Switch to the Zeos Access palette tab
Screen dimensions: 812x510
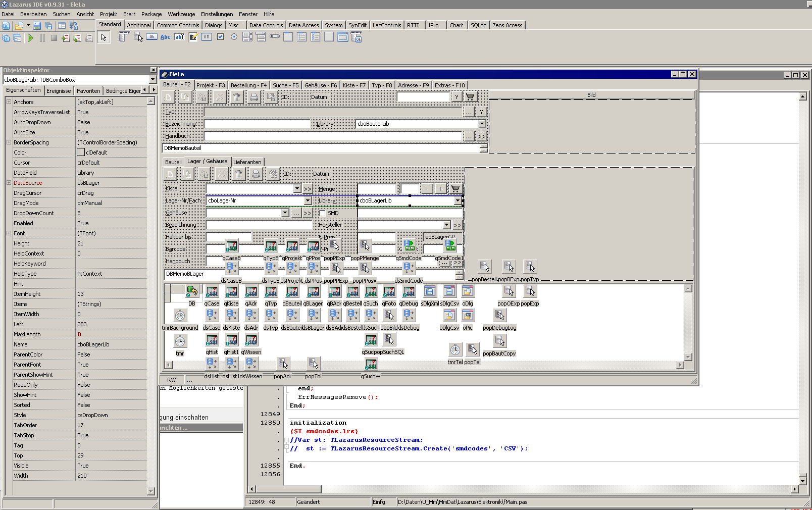pos(507,25)
